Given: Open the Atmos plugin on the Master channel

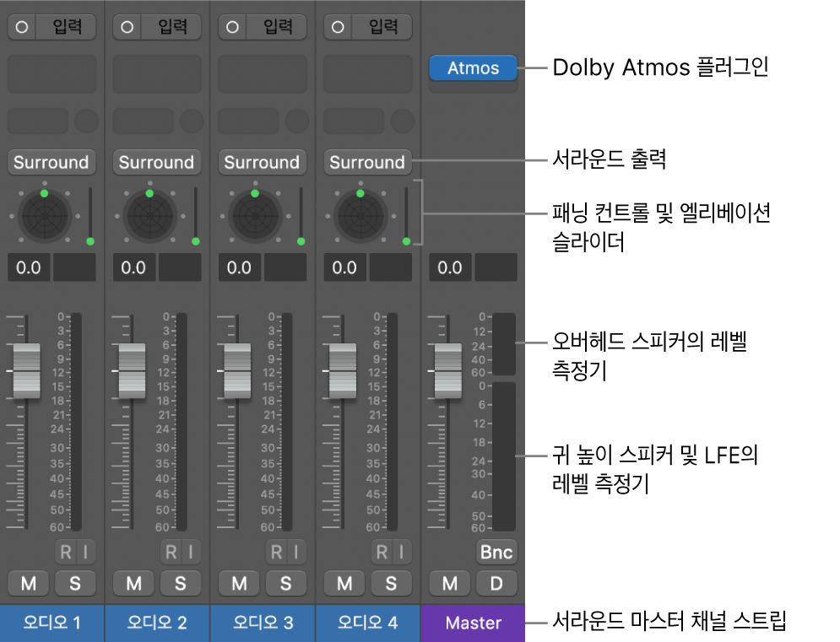Looking at the screenshot, I should 473,68.
